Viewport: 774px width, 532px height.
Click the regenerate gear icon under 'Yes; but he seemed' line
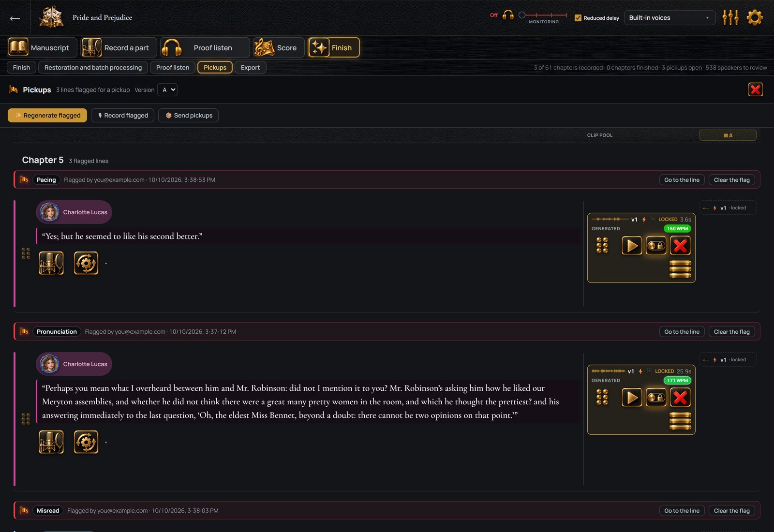pyautogui.click(x=86, y=263)
